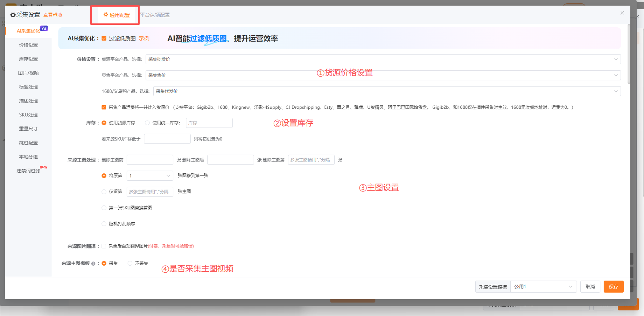Screen dimensions: 644x316
Task: Click the 保存 button
Action: (614, 287)
